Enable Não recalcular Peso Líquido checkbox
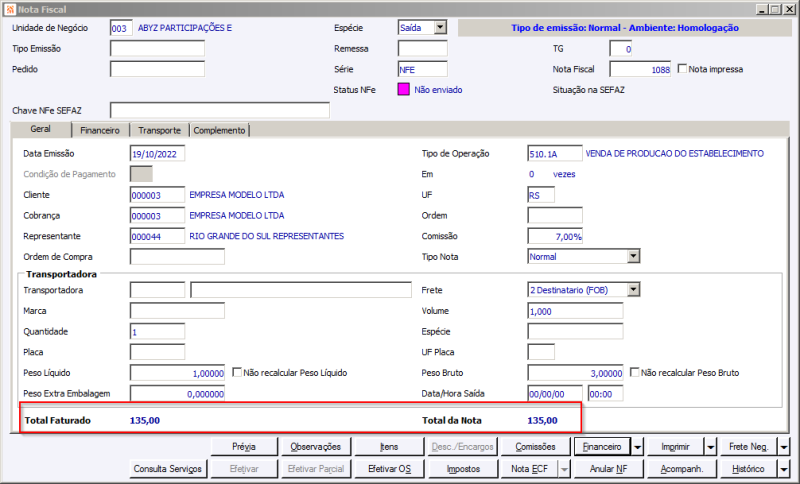The width and height of the screenshot is (800, 484). (237, 372)
